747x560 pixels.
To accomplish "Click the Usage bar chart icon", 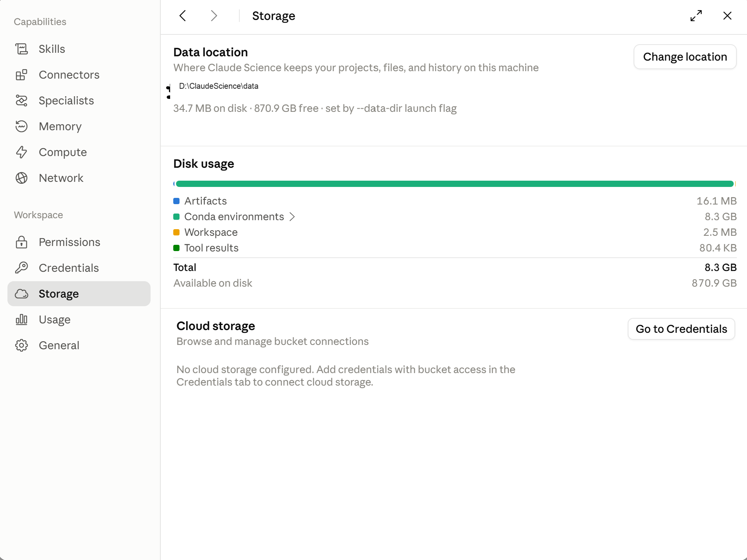I will [22, 319].
